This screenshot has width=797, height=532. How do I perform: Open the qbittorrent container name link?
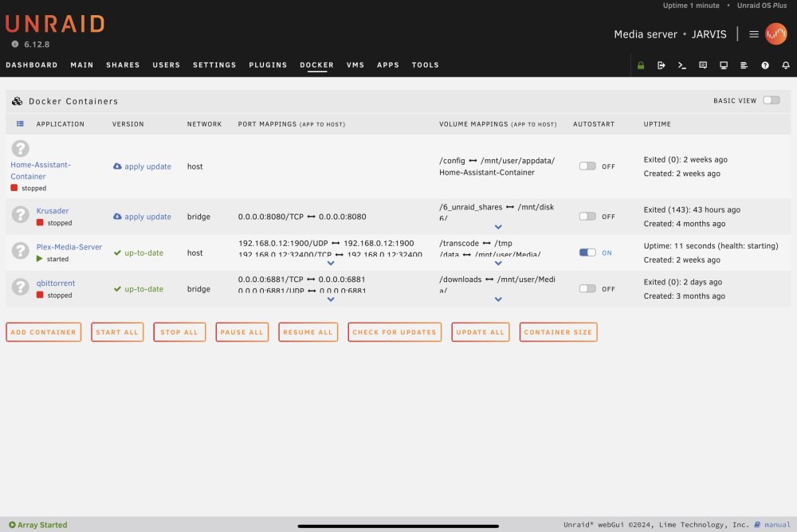(56, 283)
